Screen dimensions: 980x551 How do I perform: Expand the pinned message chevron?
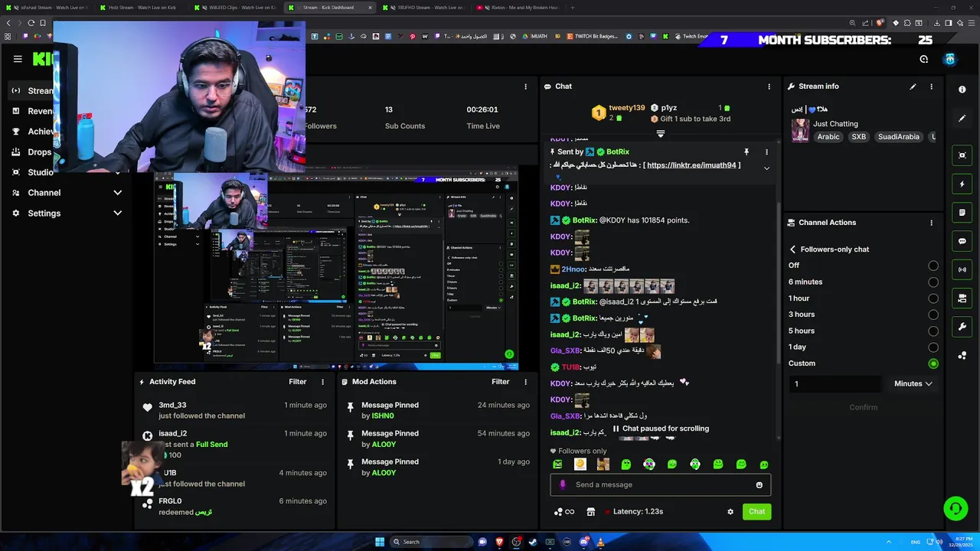coord(766,168)
